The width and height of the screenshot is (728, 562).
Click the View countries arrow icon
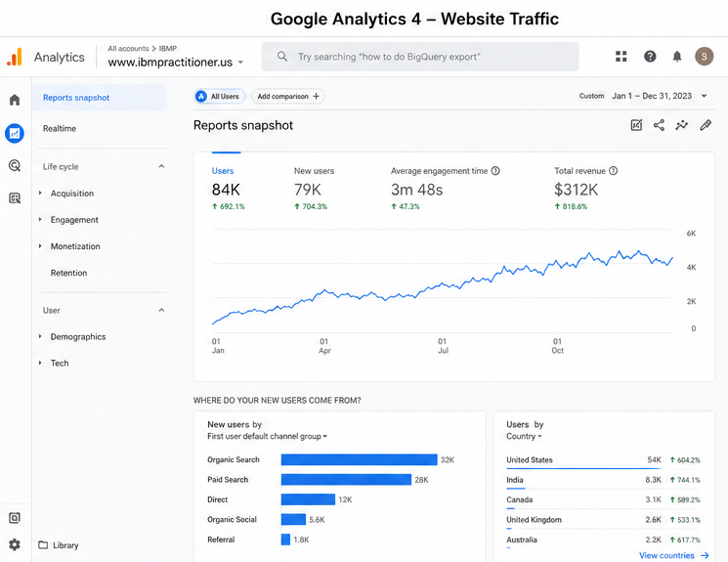705,555
